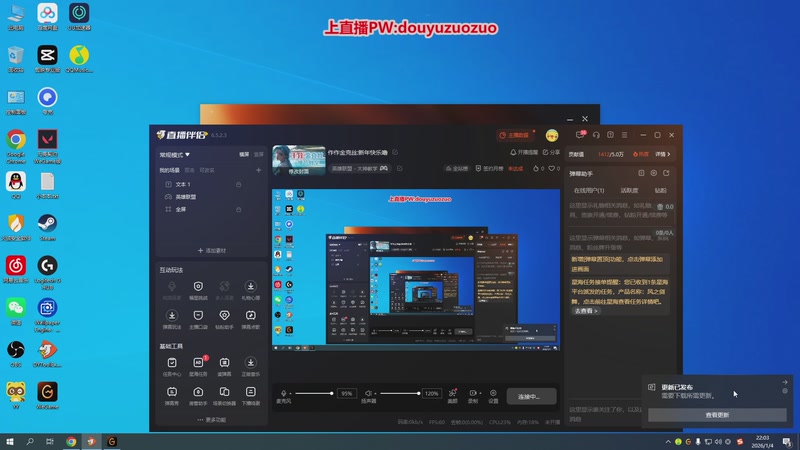Viewport: 800px width, 450px height.
Task: Open the headset customer service icon
Action: pos(596,135)
